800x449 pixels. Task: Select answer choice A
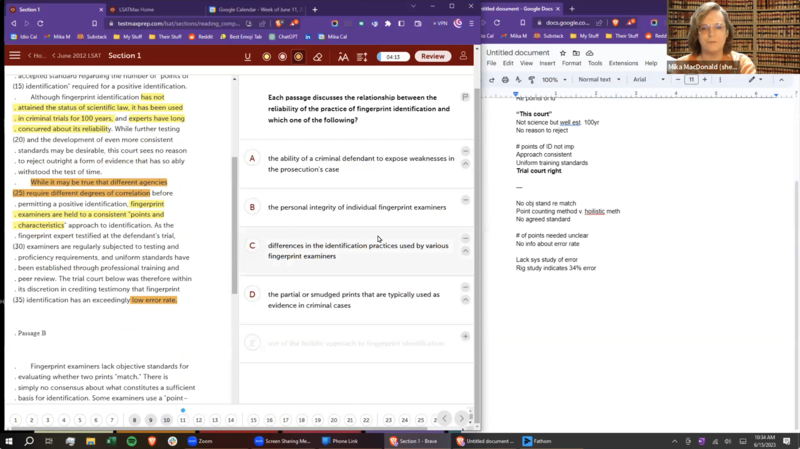(x=252, y=158)
